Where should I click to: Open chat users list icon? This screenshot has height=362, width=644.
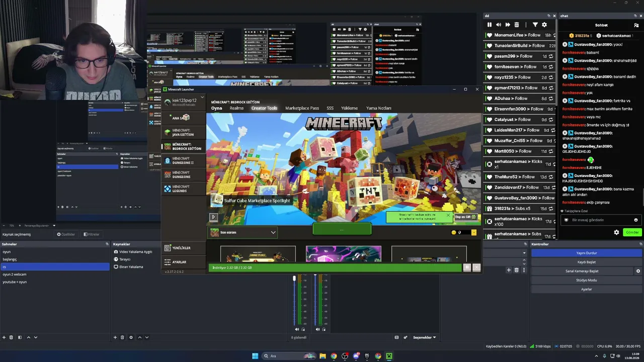point(636,25)
